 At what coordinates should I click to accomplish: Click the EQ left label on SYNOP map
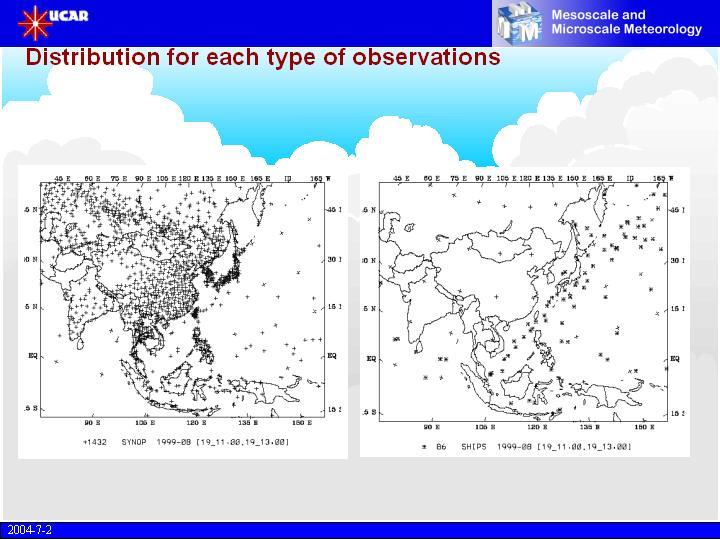coord(33,355)
